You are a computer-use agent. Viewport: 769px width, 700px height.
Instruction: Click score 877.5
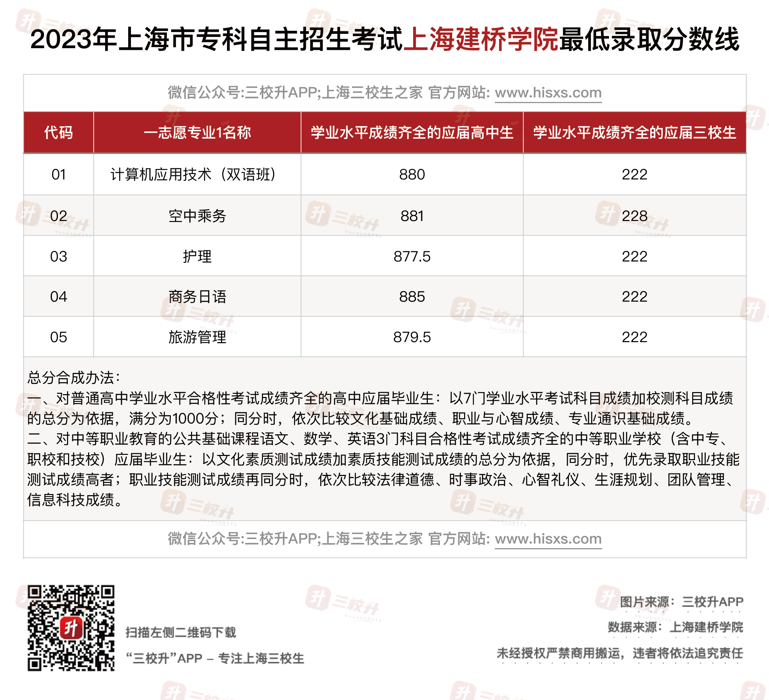click(412, 257)
